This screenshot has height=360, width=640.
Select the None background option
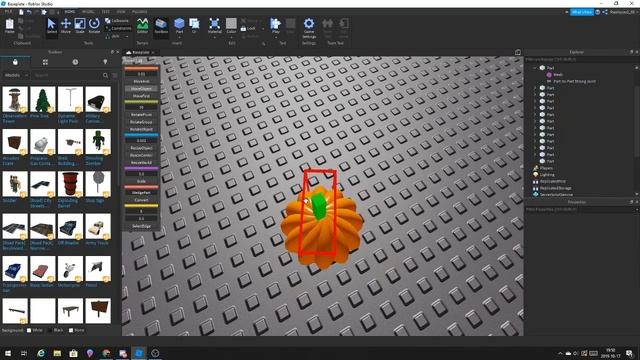[77, 330]
